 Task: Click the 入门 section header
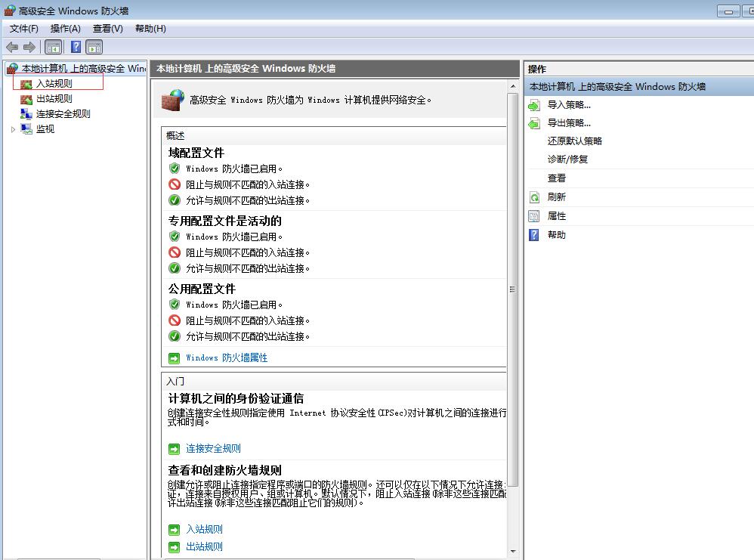(175, 381)
